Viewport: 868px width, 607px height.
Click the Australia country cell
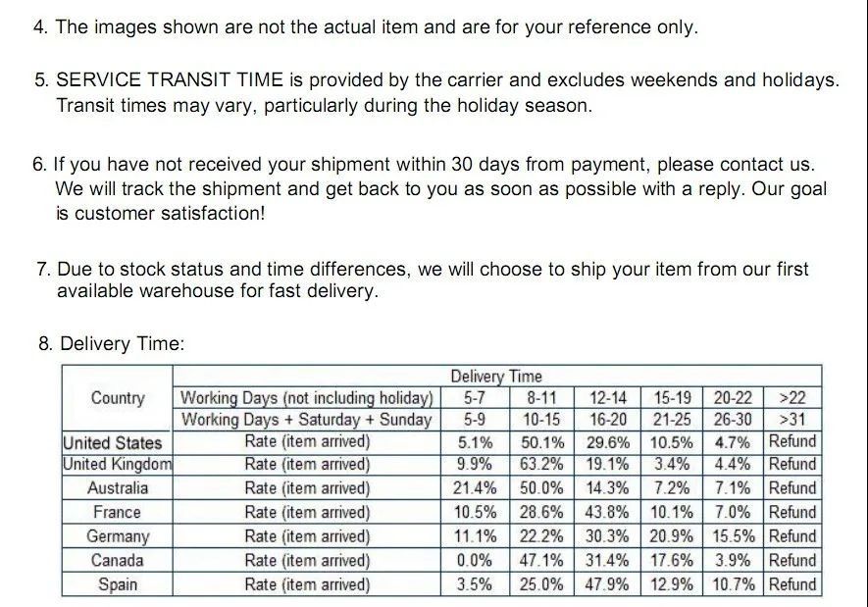[x=117, y=488]
